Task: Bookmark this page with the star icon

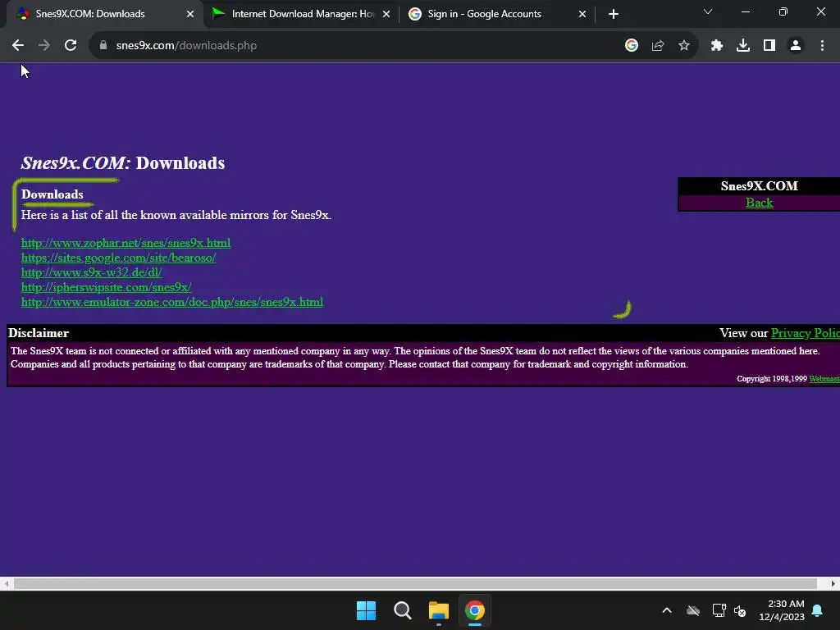Action: click(684, 46)
